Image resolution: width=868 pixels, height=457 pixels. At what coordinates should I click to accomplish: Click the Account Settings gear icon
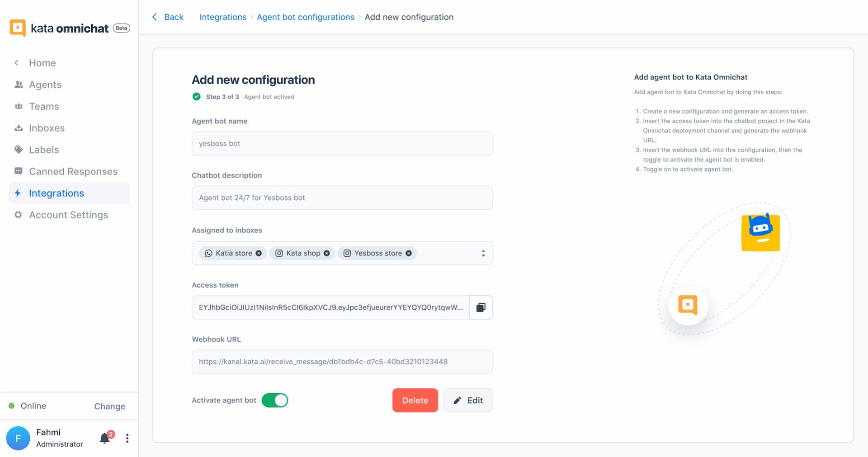(x=18, y=215)
